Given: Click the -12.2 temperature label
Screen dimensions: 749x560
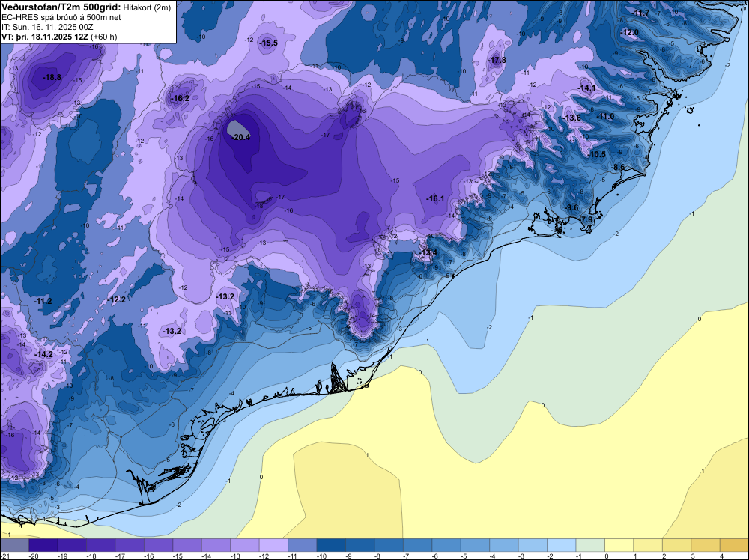Looking at the screenshot, I should [117, 299].
